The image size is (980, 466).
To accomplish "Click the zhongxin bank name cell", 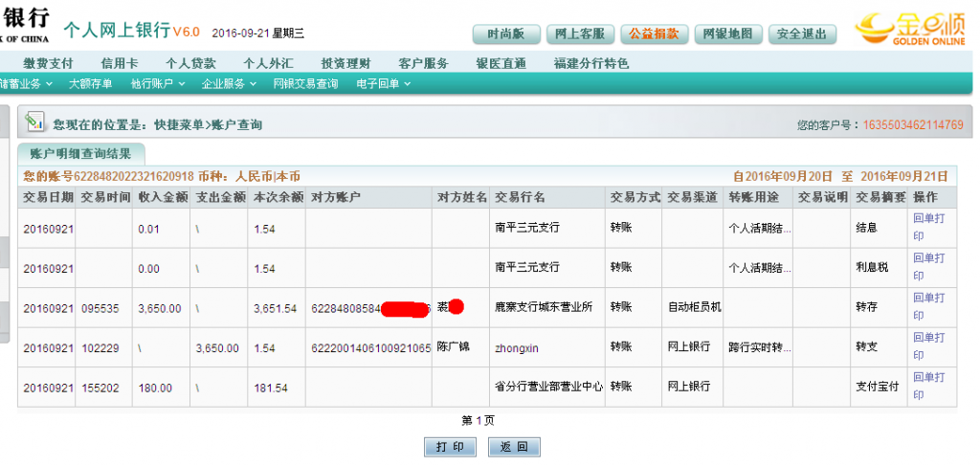I will 516,348.
